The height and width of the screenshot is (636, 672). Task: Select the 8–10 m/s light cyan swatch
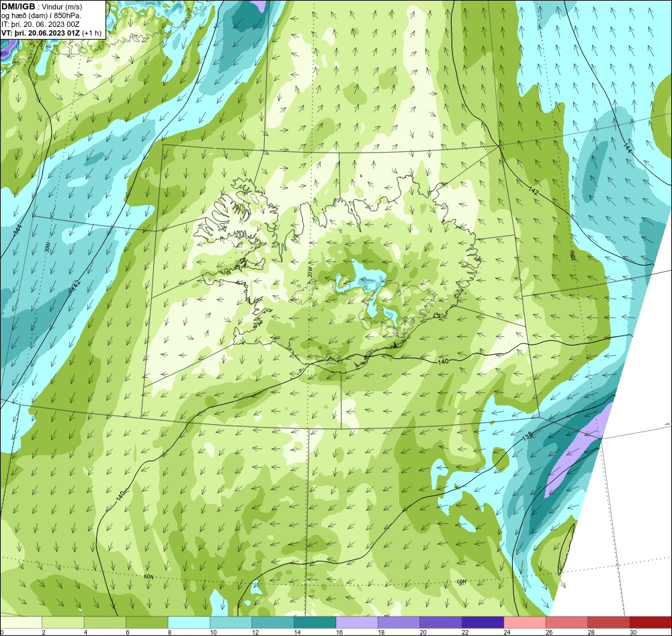pos(189,623)
